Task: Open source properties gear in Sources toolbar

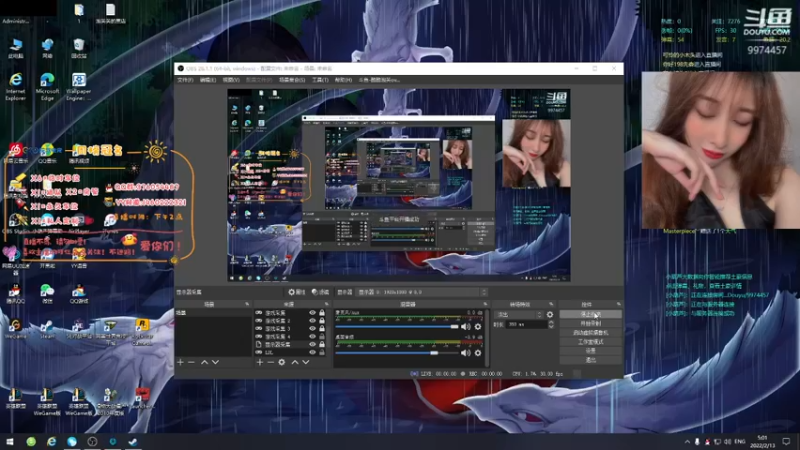Action: pyautogui.click(x=282, y=362)
